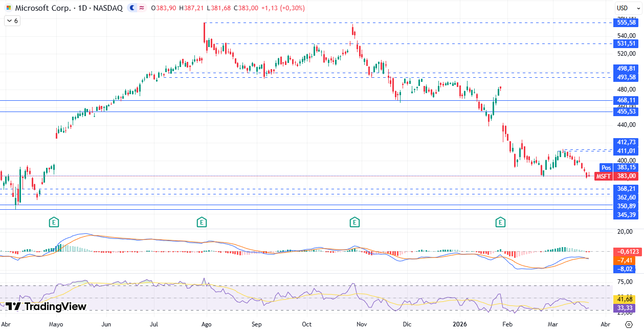The image size is (644, 331).
Task: Expand the collapsed indicators legend showing 6
Action: pyautogui.click(x=12, y=21)
